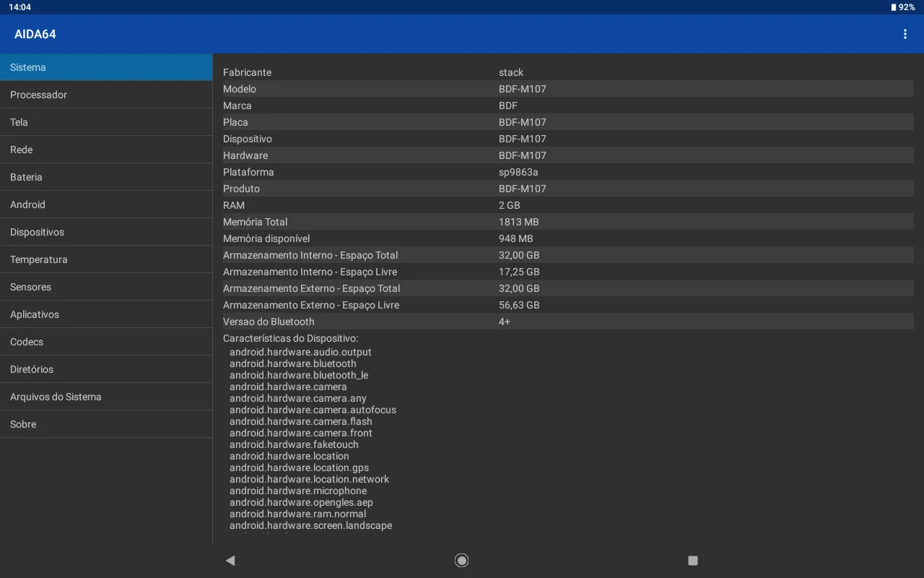The image size is (924, 578).
Task: Open the Rede category
Action: tap(106, 150)
